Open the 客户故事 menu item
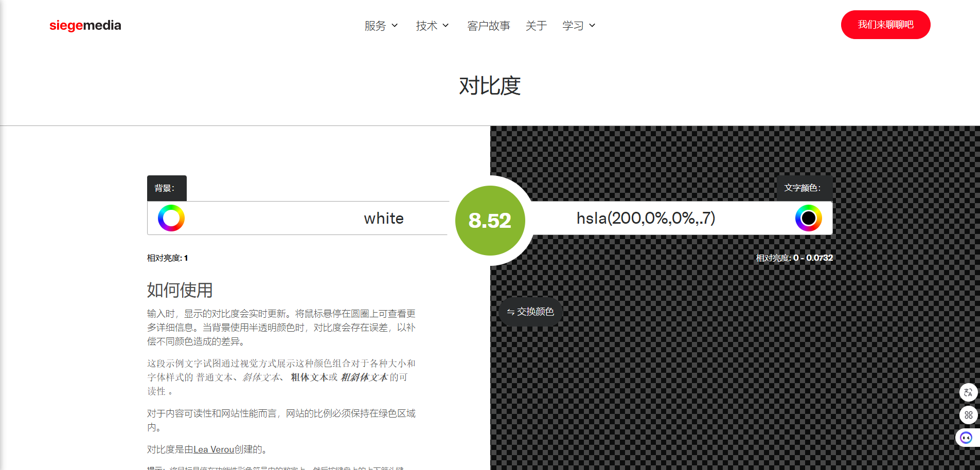Viewport: 980px width, 470px height. tap(488, 26)
